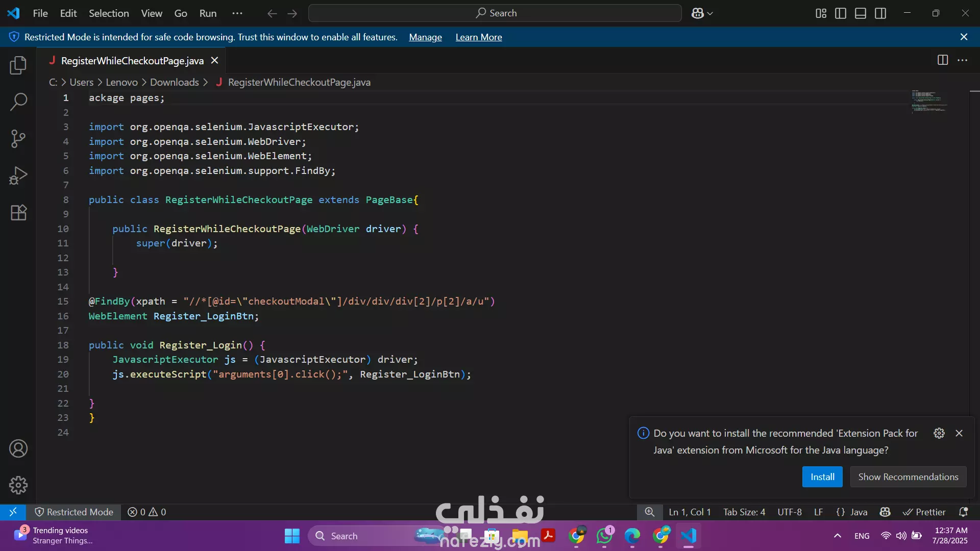
Task: Open the Copilot chat menu icon
Action: (702, 13)
